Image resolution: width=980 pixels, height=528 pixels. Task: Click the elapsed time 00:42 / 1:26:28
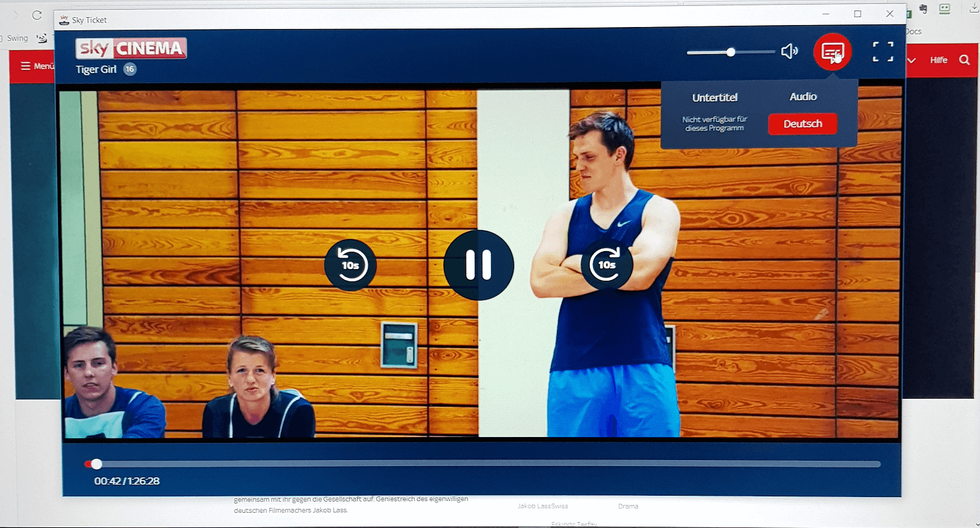(127, 481)
